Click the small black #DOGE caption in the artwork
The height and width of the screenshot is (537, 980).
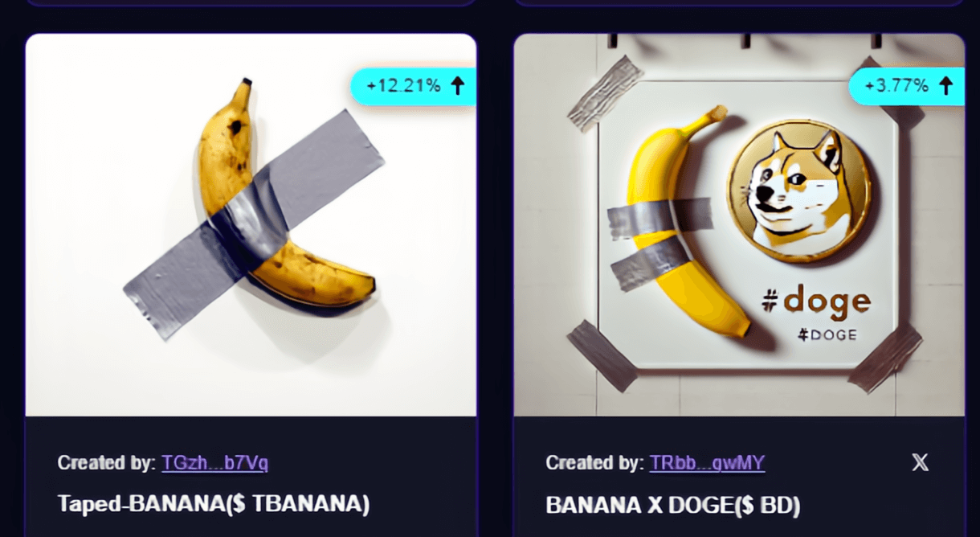827,334
